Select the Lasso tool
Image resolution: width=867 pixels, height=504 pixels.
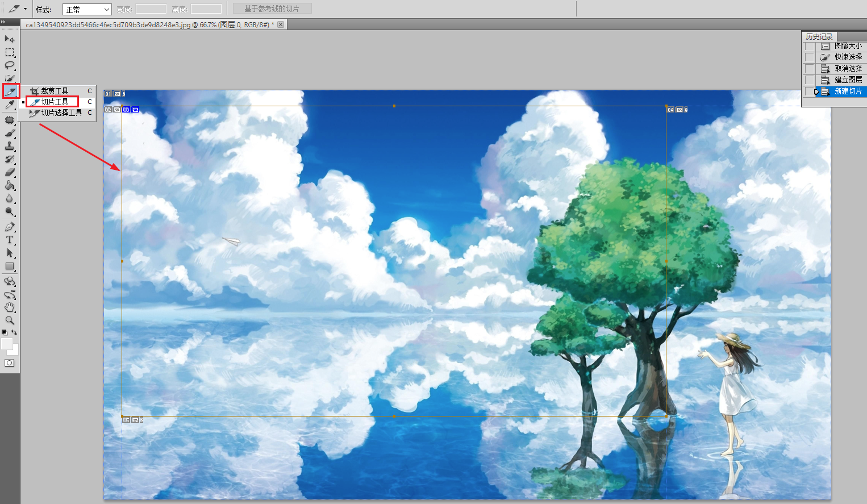click(x=10, y=65)
